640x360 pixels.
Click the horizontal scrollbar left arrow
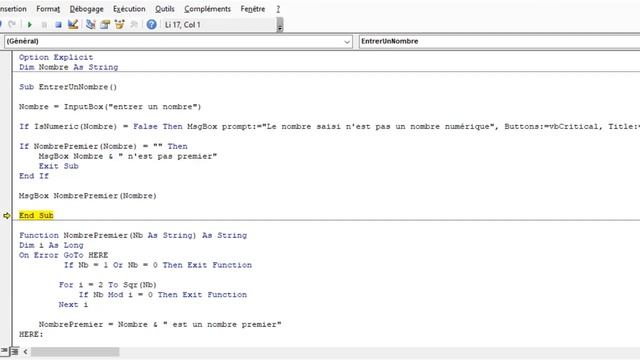click(x=25, y=351)
